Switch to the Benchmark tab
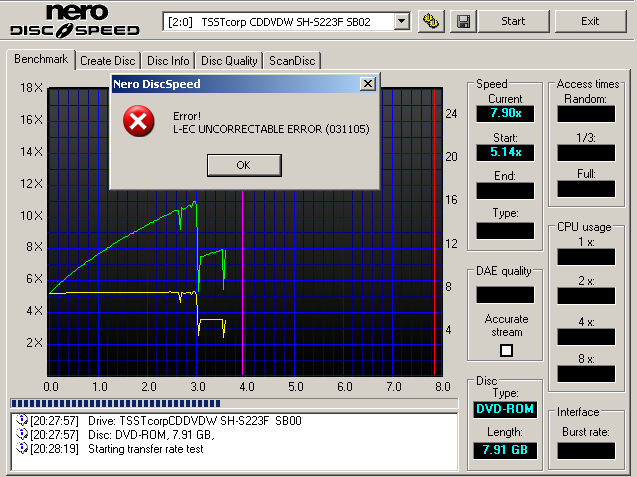This screenshot has height=477, width=637. 41,59
